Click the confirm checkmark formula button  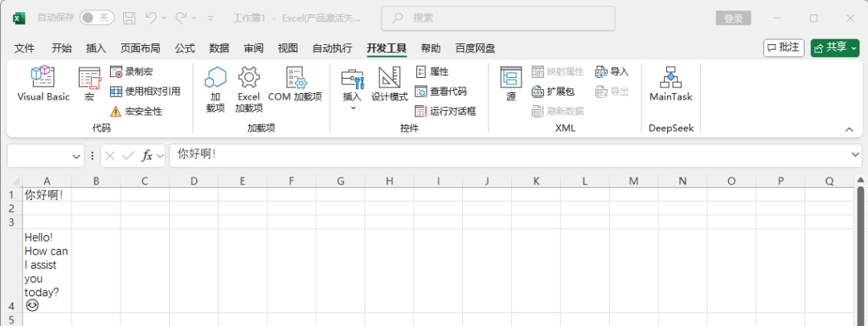click(x=128, y=156)
